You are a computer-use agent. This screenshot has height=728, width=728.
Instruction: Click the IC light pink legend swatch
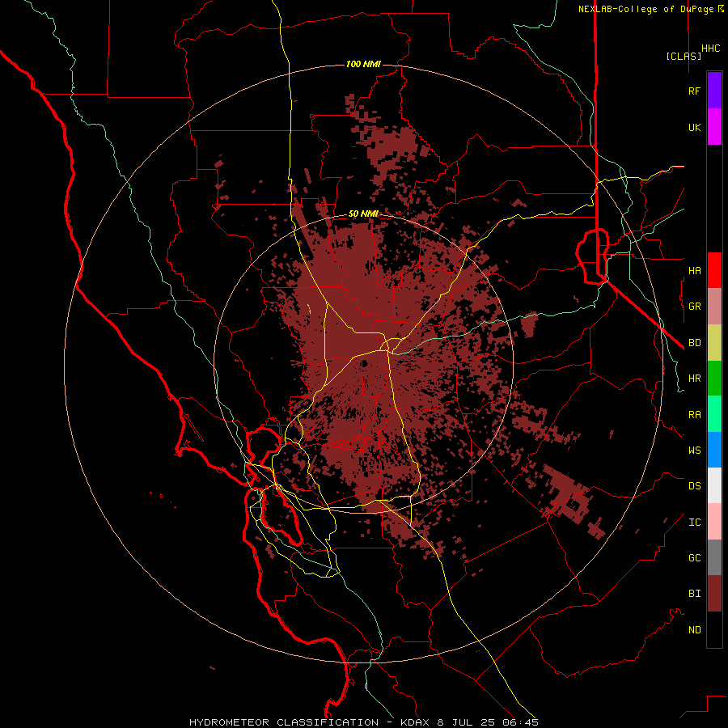click(x=714, y=522)
